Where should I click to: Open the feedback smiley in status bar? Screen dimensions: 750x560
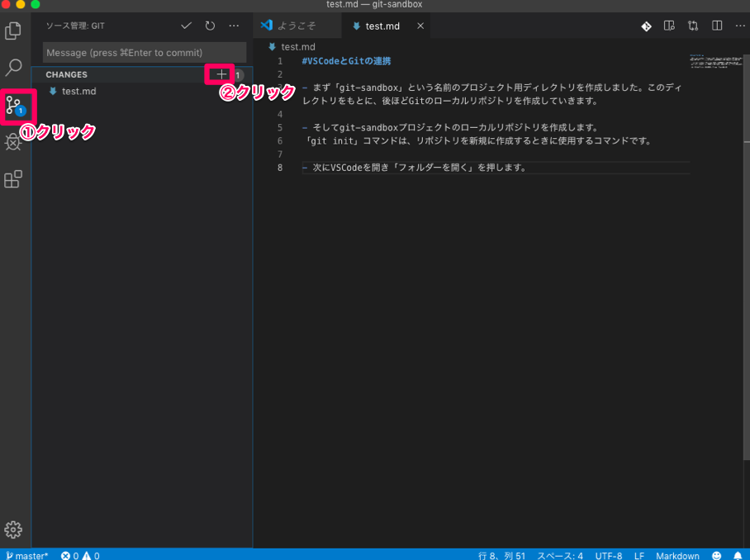(x=717, y=555)
